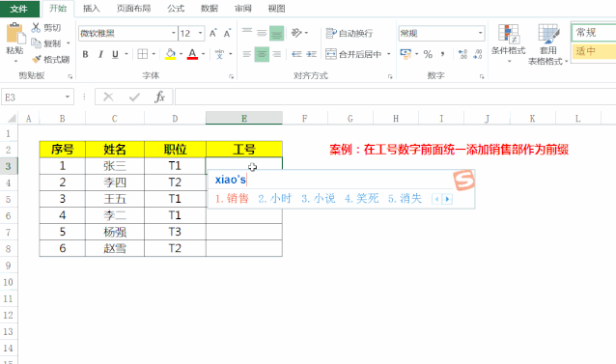Select the 常规 (Normal) cell style

(x=594, y=33)
